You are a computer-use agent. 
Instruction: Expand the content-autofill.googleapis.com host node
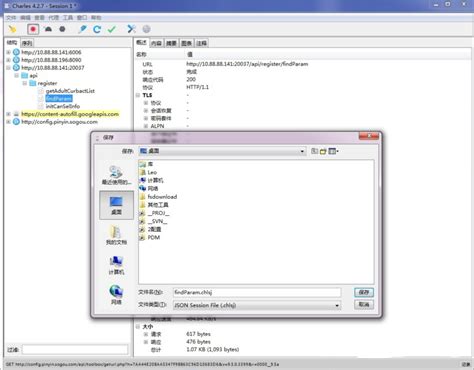(x=8, y=114)
